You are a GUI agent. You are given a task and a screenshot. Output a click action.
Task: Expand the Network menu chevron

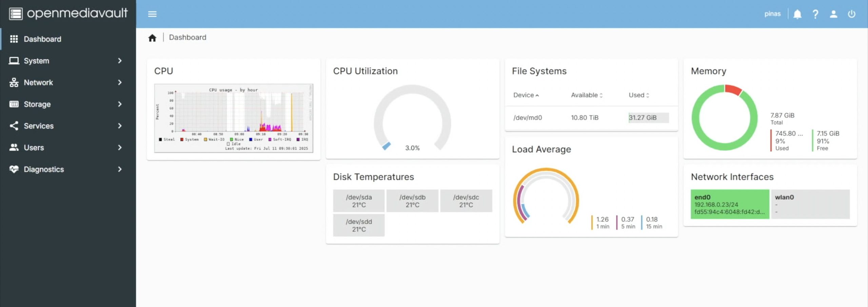point(120,82)
